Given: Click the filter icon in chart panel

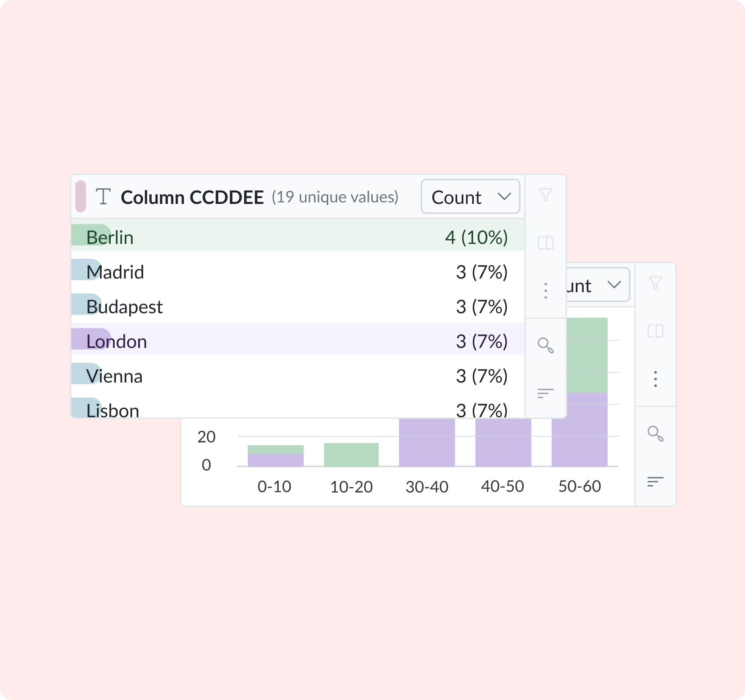Looking at the screenshot, I should tap(655, 283).
